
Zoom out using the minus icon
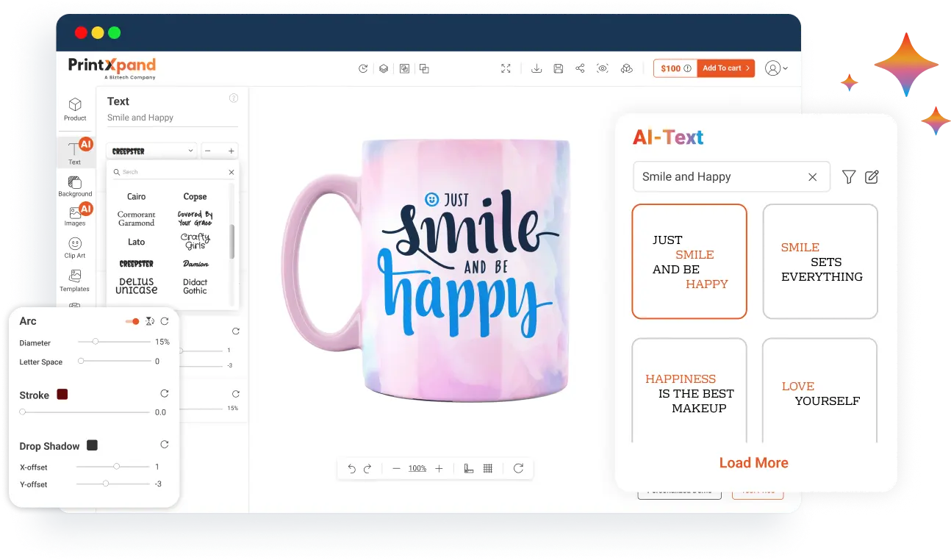coord(396,468)
